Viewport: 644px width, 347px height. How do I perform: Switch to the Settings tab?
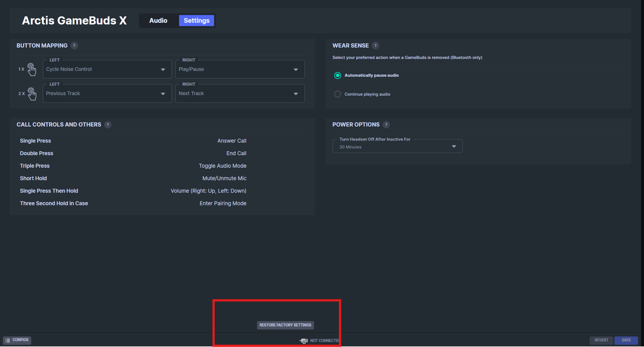[196, 21]
